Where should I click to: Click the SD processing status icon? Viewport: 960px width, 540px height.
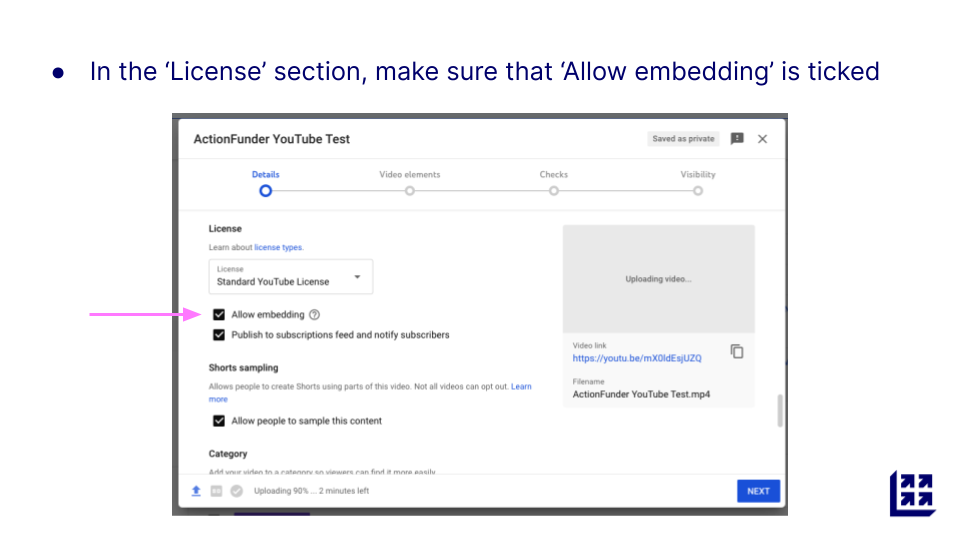pos(216,491)
